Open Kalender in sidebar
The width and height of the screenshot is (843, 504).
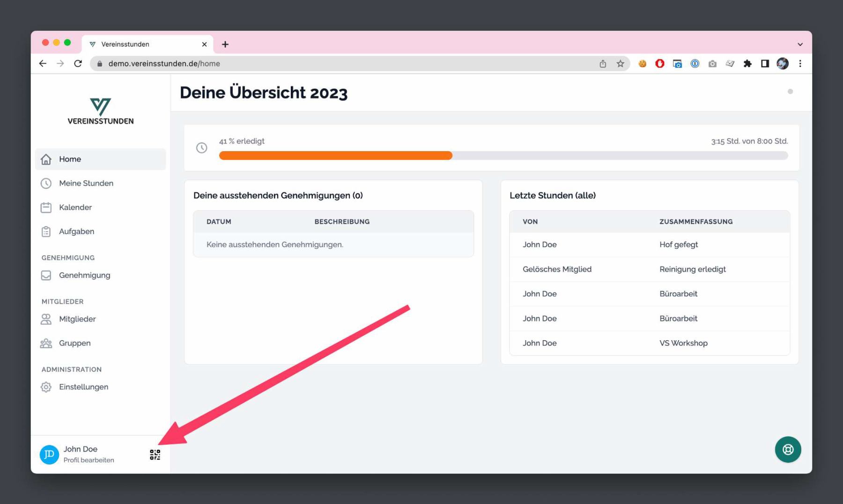pyautogui.click(x=101, y=207)
